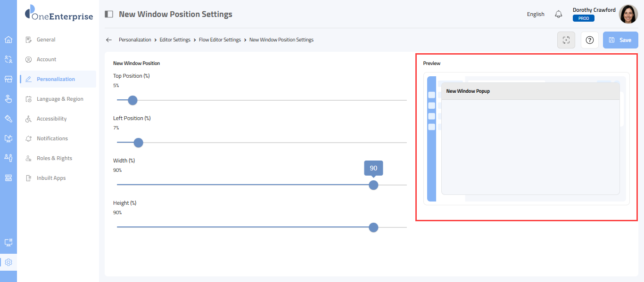644x282 pixels.
Task: Select Accessibility in the settings menu
Action: (51, 119)
